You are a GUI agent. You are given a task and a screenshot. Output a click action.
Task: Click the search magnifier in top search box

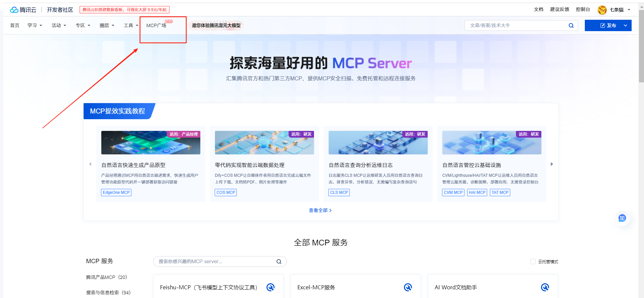point(571,25)
